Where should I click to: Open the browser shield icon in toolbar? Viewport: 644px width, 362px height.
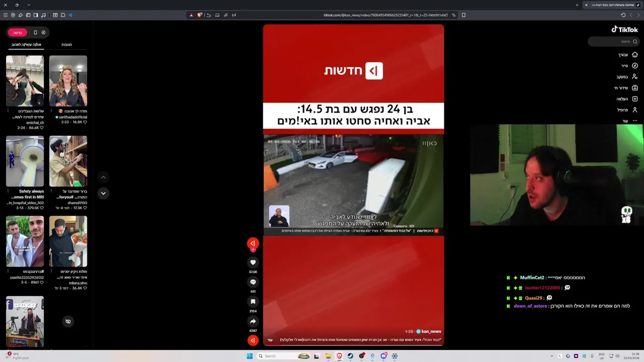coord(13,15)
